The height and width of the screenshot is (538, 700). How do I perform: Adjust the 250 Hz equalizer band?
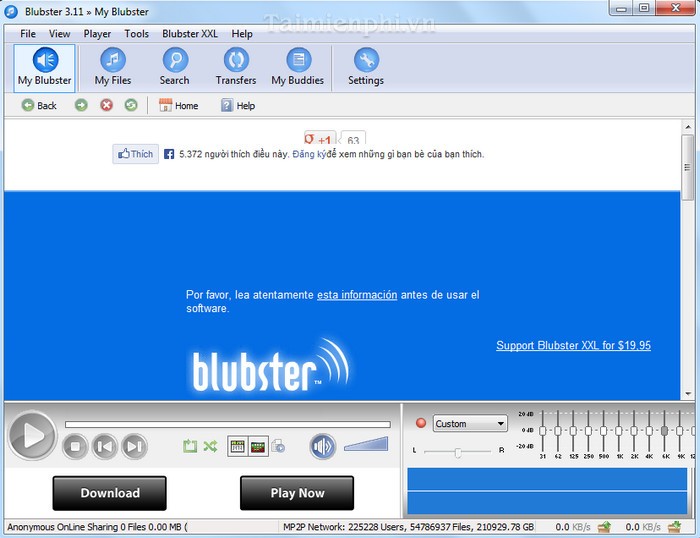tap(588, 431)
